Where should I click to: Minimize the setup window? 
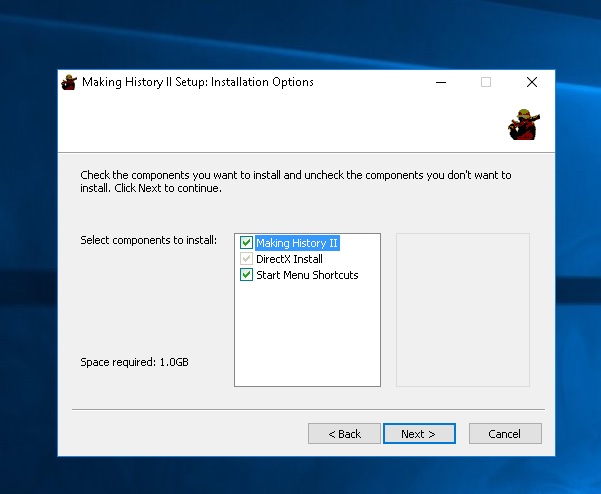(x=441, y=82)
